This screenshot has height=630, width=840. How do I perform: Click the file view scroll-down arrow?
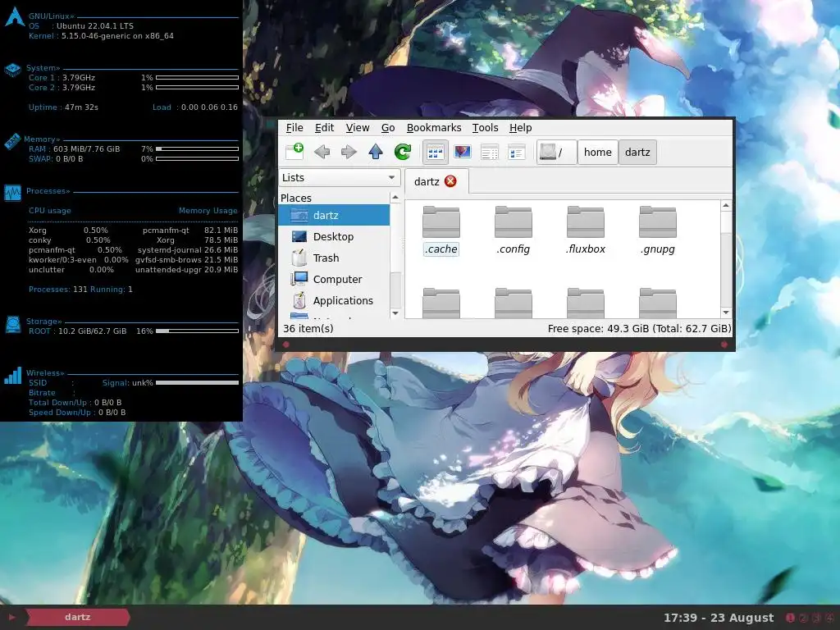point(726,313)
